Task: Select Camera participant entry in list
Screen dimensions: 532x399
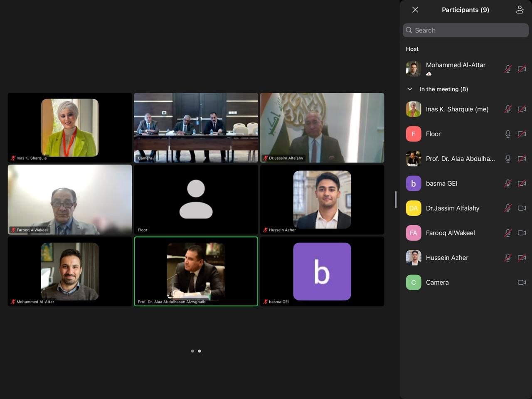Action: click(465, 282)
